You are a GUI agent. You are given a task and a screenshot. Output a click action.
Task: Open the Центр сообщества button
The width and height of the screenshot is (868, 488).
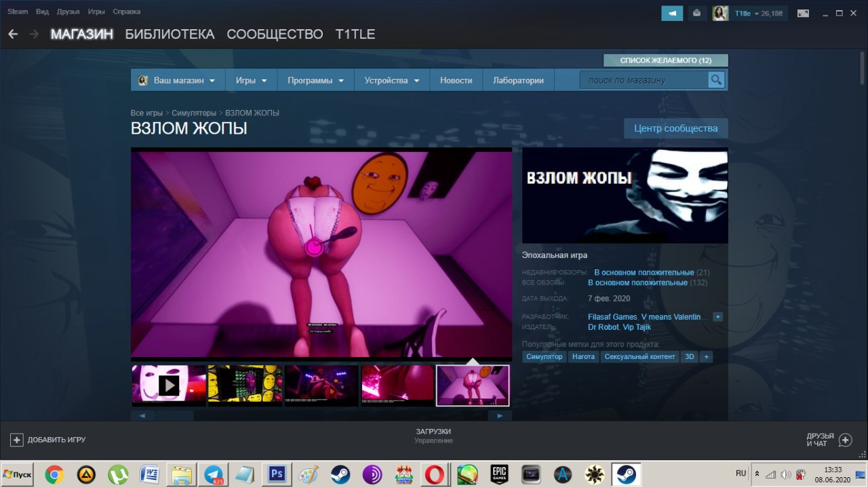point(675,128)
